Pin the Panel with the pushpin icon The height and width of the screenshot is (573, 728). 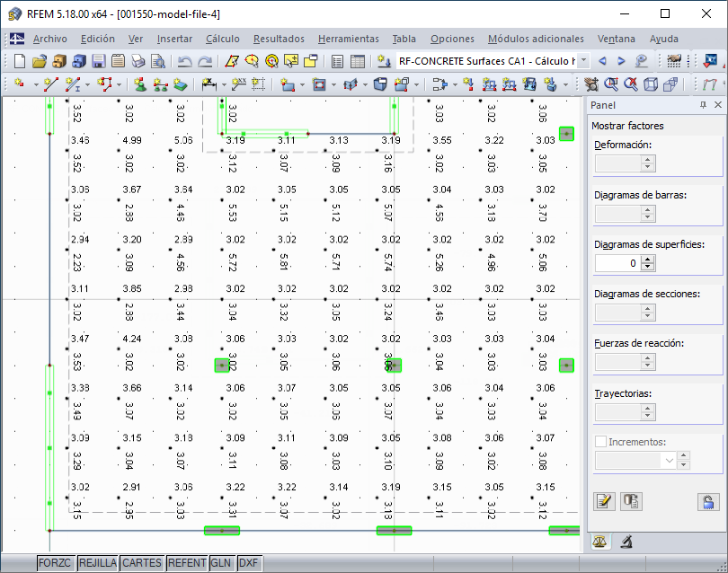pos(703,105)
